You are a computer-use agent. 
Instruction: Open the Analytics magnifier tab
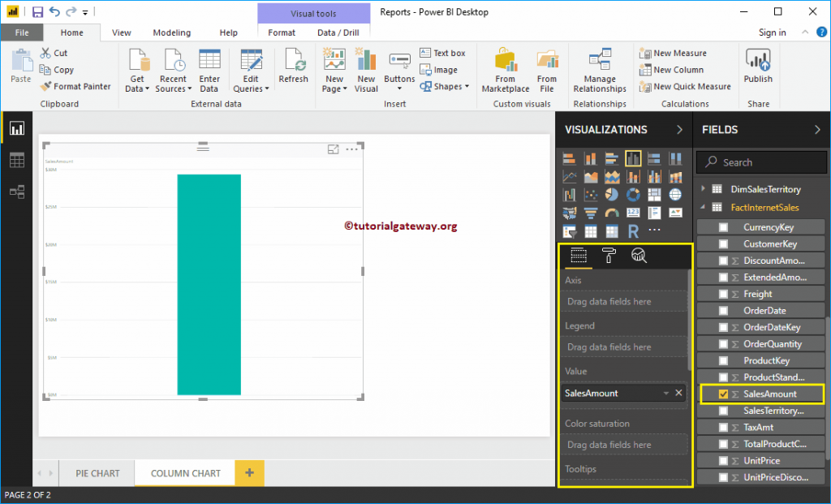pos(639,256)
